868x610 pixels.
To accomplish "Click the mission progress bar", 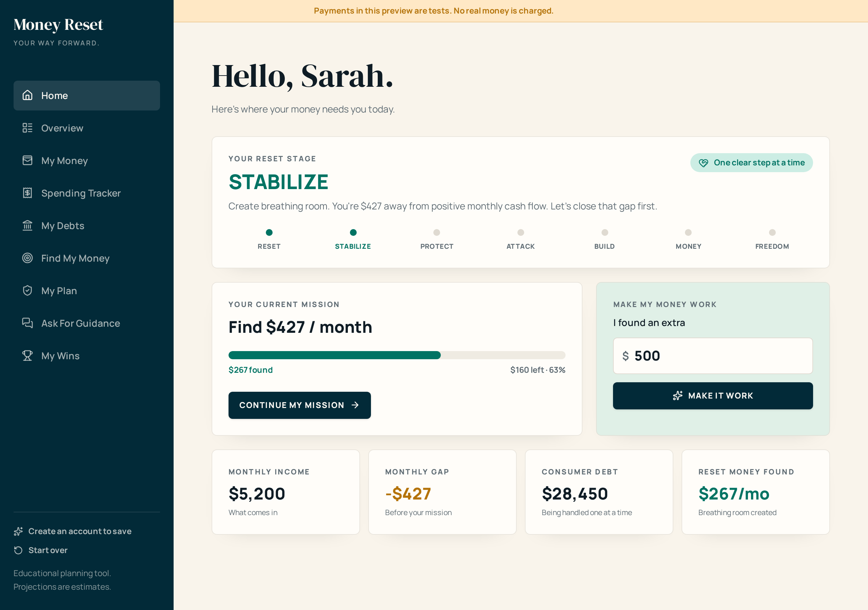I will coord(397,355).
